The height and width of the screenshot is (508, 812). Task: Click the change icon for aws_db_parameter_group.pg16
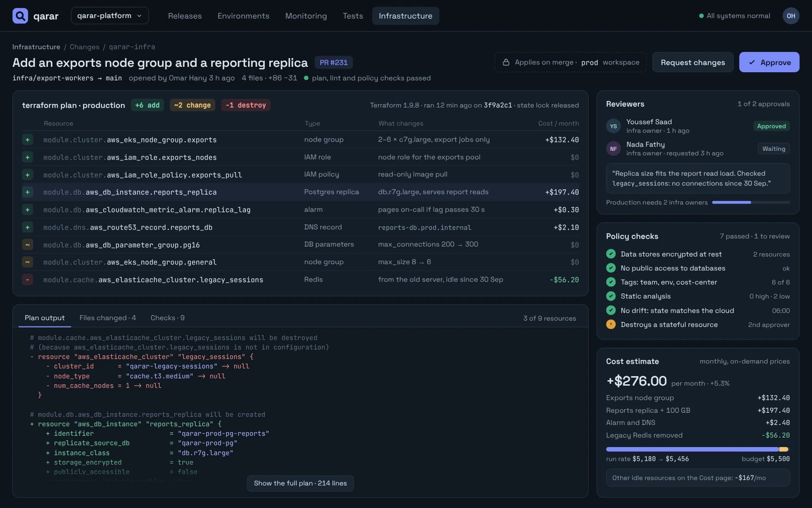coord(28,245)
